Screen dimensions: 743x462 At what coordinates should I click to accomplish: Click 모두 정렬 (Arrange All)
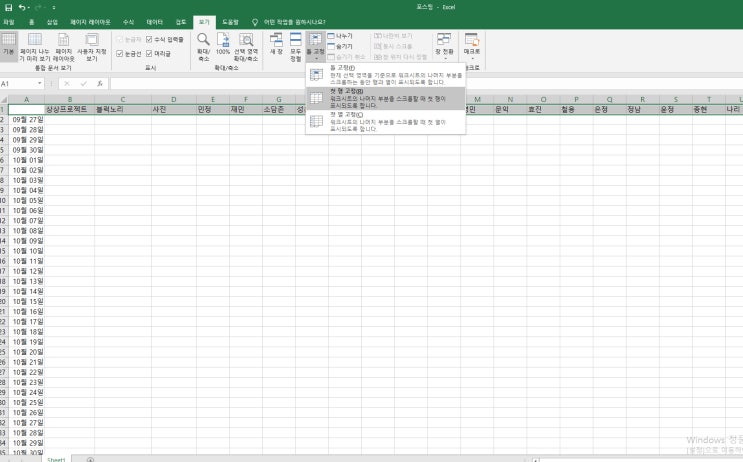click(x=295, y=46)
